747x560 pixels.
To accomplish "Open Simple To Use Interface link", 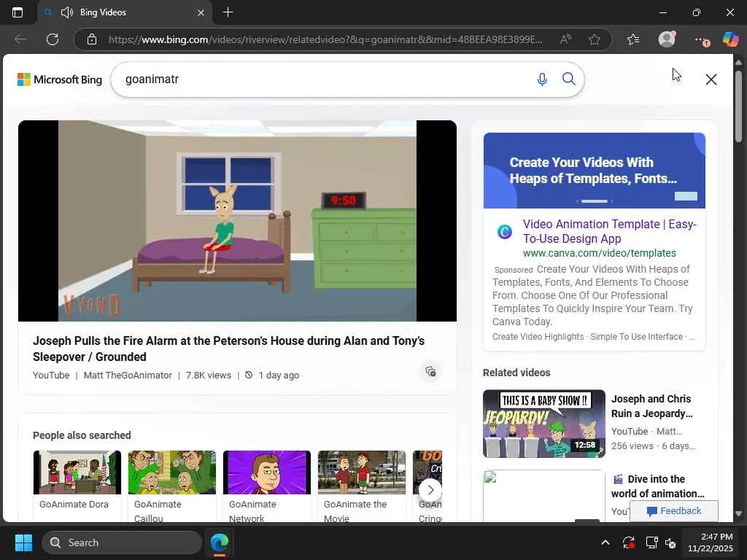I will 636,337.
